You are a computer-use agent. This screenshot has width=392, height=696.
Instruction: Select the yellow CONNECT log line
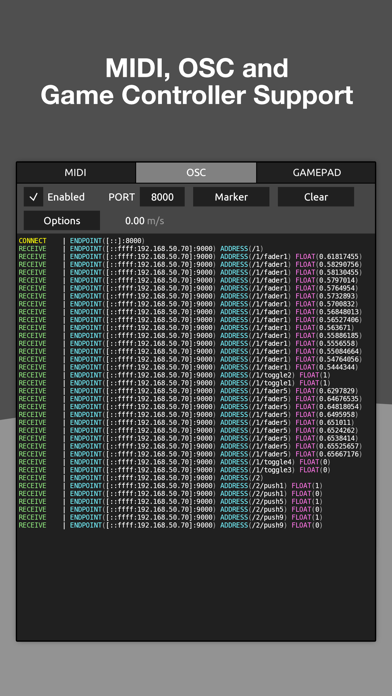(x=82, y=241)
